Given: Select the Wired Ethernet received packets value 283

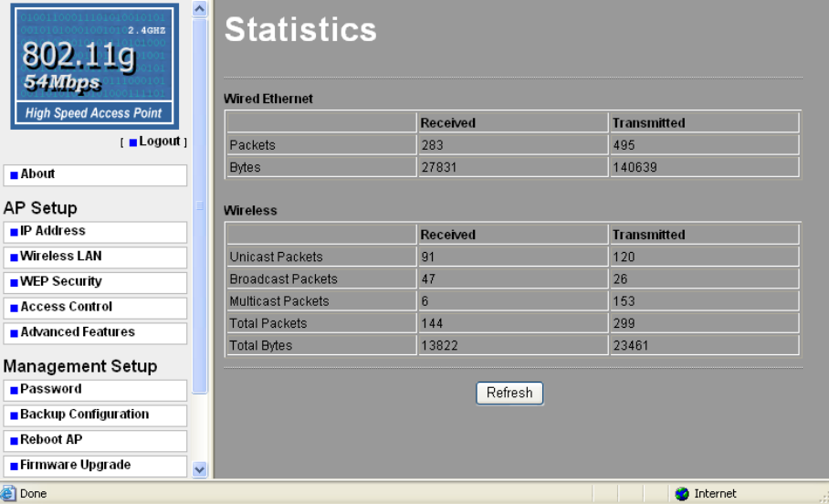Looking at the screenshot, I should [433, 145].
